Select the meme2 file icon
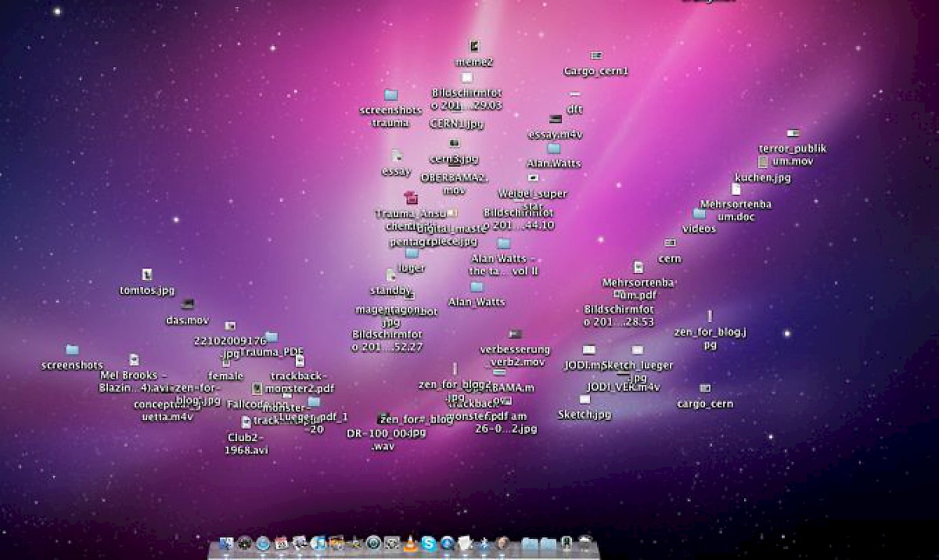 pos(474,47)
